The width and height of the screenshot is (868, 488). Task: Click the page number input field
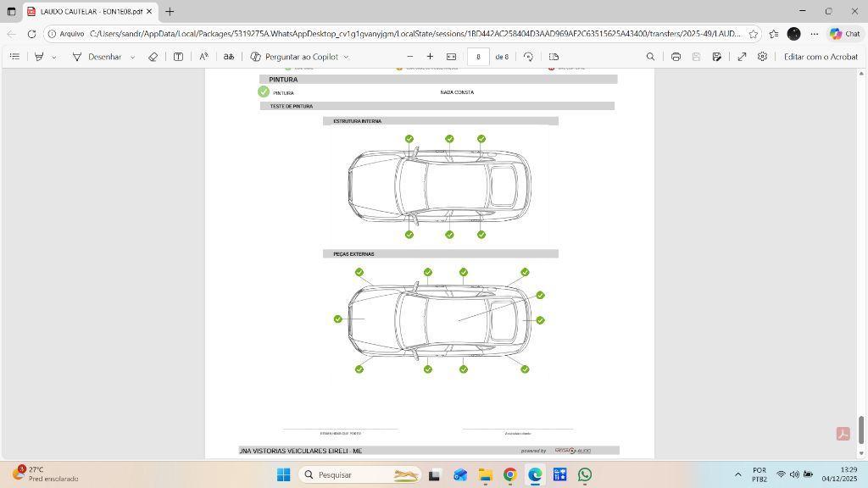pyautogui.click(x=478, y=57)
